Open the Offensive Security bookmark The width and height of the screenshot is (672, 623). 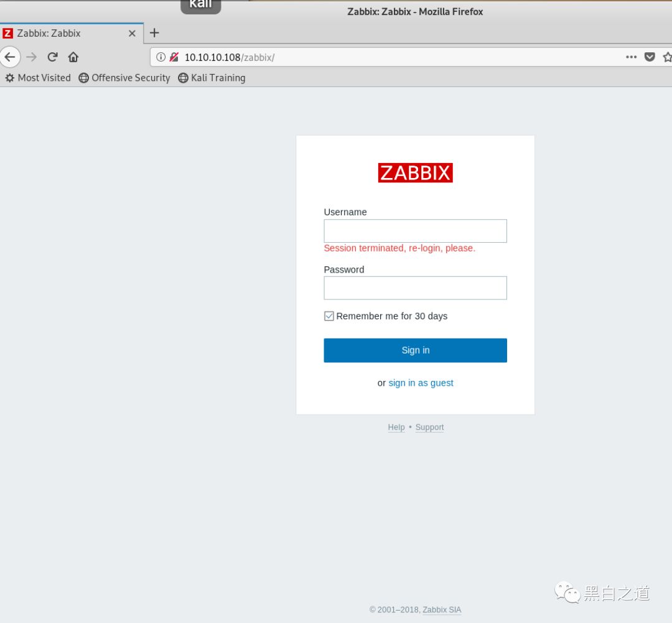(x=124, y=78)
